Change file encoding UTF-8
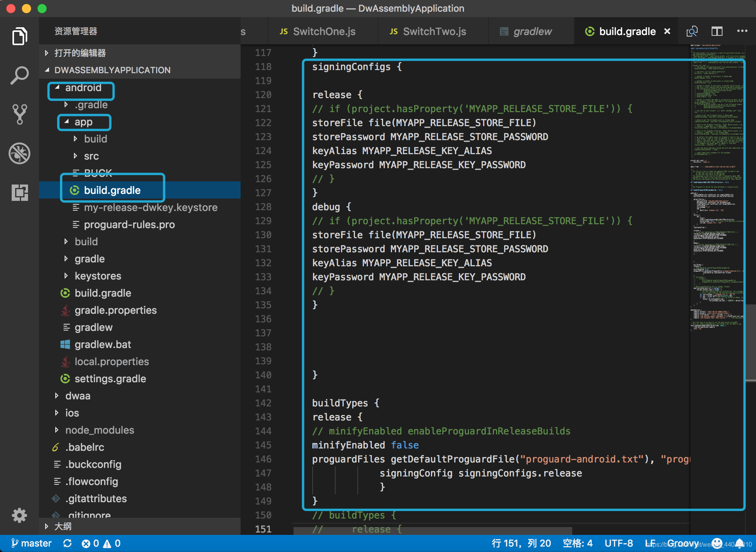 (619, 543)
